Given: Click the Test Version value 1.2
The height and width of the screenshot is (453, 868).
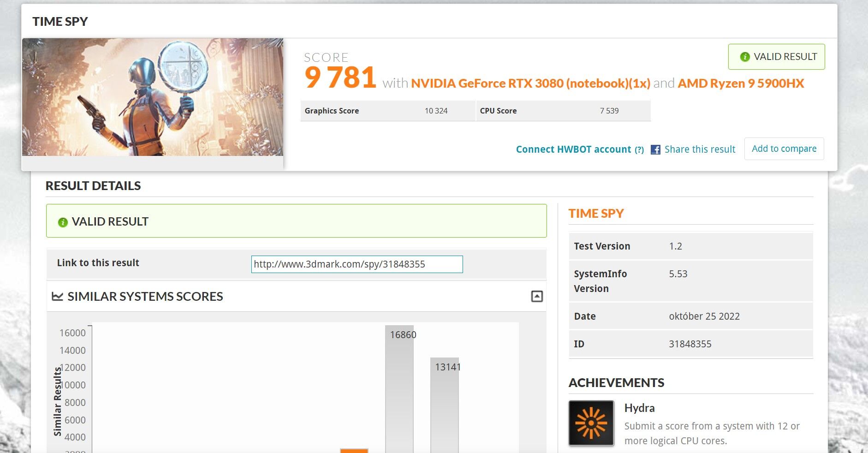Looking at the screenshot, I should coord(675,246).
